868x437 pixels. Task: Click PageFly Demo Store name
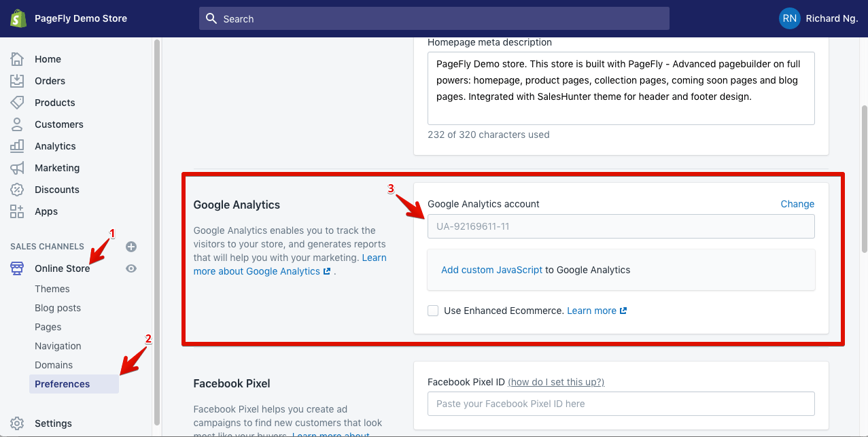(x=81, y=18)
